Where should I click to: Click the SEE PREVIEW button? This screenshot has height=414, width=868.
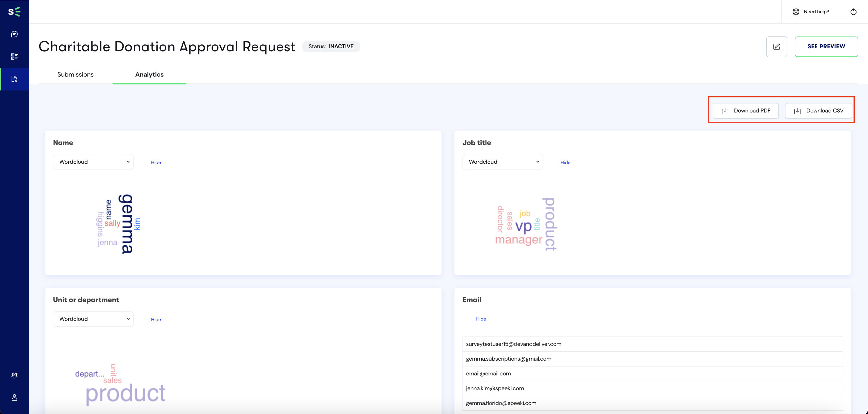(x=826, y=46)
